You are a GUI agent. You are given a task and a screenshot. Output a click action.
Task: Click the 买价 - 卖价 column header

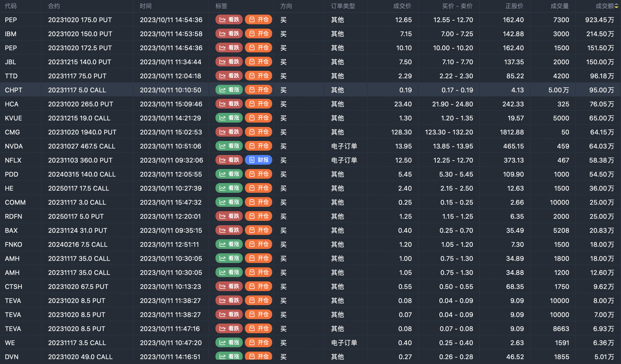tap(457, 6)
